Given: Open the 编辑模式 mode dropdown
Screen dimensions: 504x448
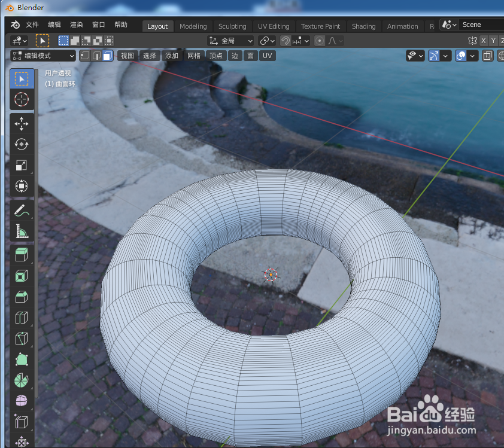Looking at the screenshot, I should [x=41, y=55].
